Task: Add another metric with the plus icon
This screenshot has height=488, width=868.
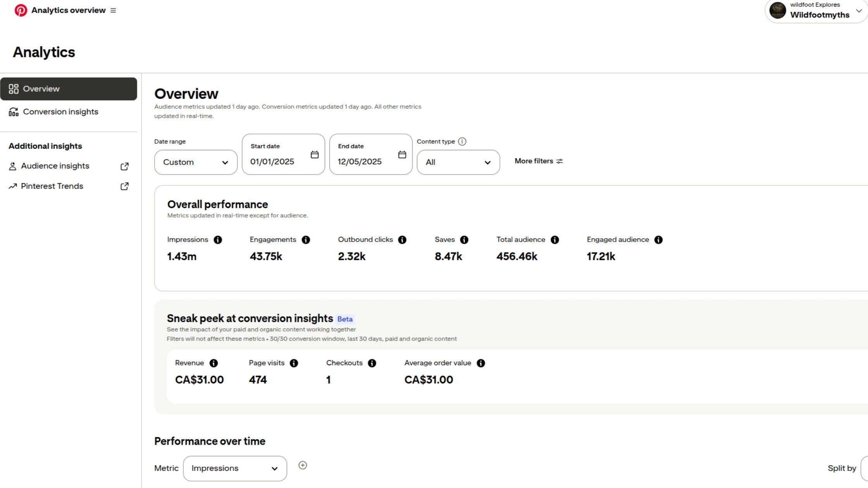Action: click(x=303, y=465)
